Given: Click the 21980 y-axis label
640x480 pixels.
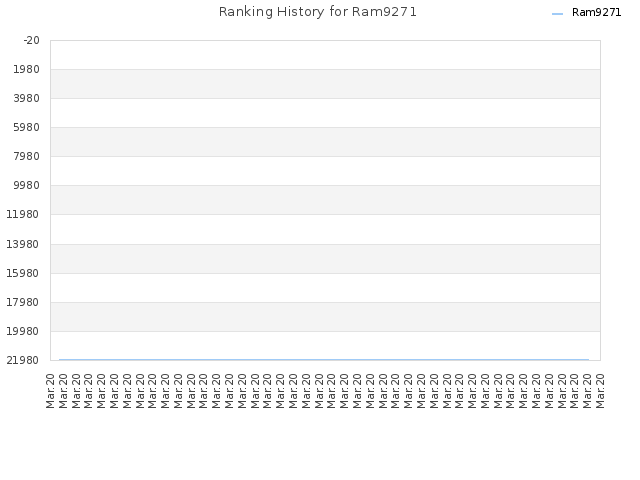Looking at the screenshot, I should (x=23, y=360).
